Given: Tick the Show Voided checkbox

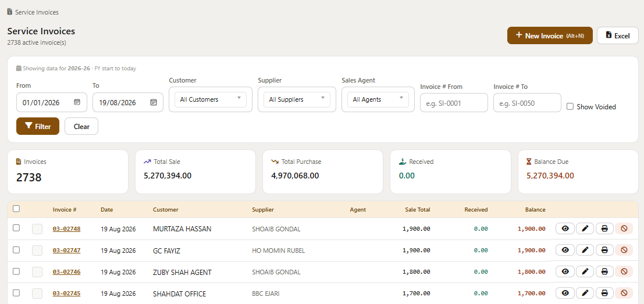Looking at the screenshot, I should 570,106.
